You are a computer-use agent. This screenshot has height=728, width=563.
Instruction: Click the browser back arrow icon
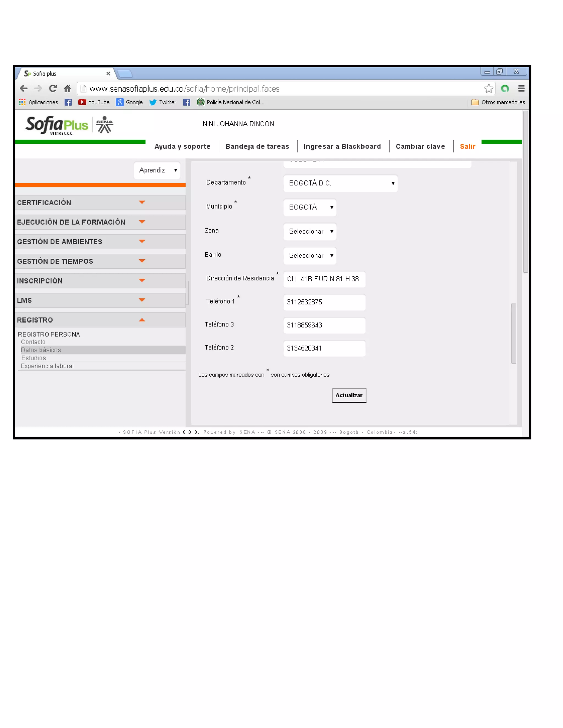(24, 88)
